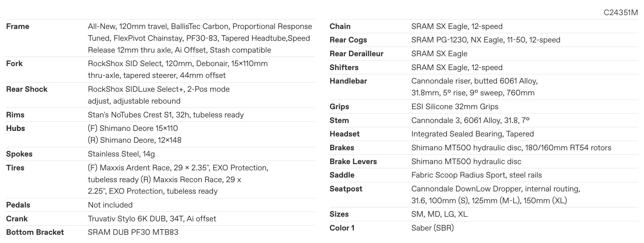Select the Saber (SBR) color value
This screenshot has height=243, width=644.
(433, 228)
